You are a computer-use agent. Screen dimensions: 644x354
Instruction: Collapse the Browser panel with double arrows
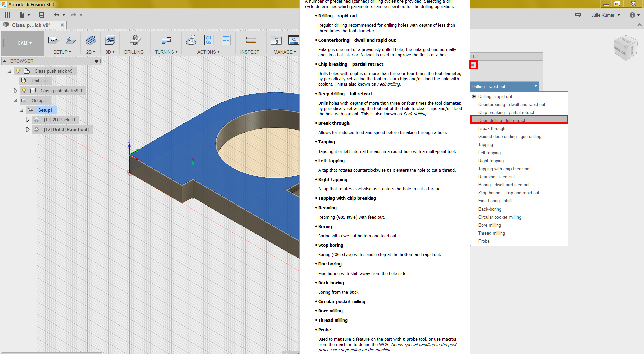coord(5,61)
